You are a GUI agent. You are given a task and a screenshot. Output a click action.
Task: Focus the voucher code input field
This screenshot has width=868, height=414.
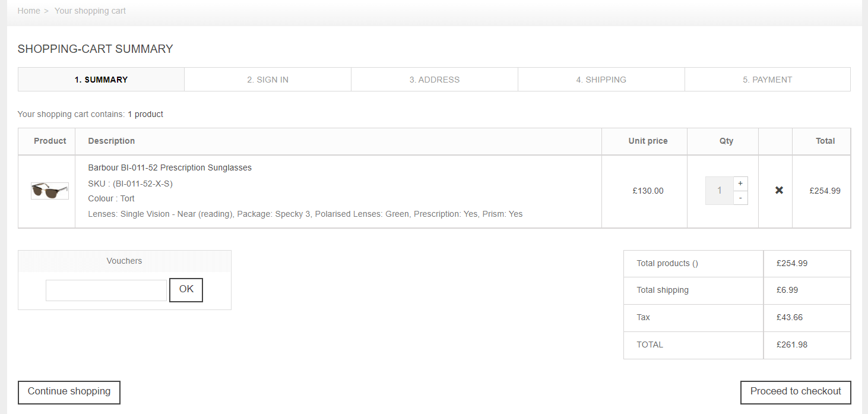(106, 290)
